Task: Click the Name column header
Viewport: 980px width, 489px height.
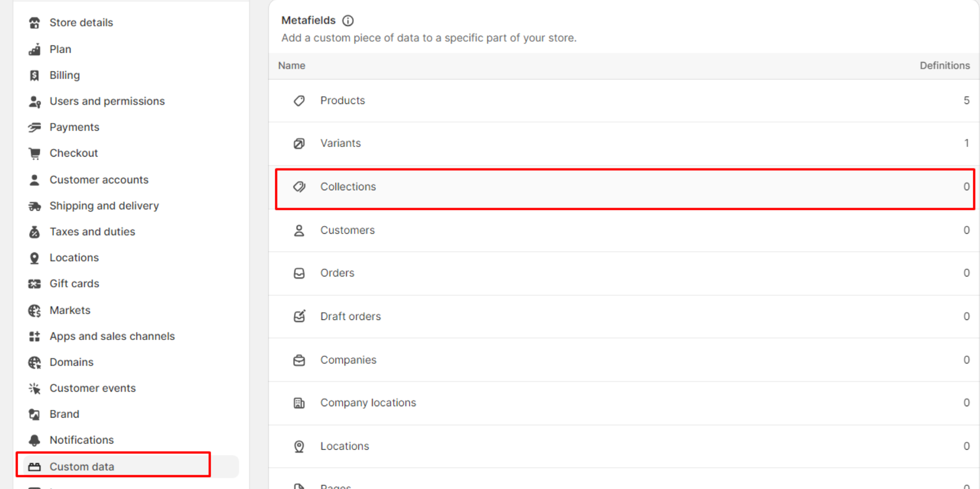Action: tap(292, 66)
